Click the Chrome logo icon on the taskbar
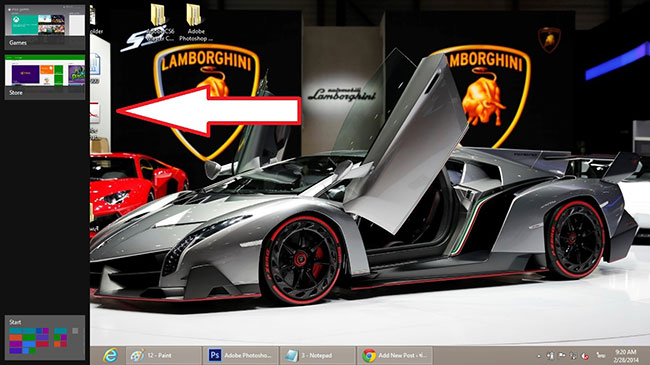This screenshot has height=365, width=650. pos(369,355)
